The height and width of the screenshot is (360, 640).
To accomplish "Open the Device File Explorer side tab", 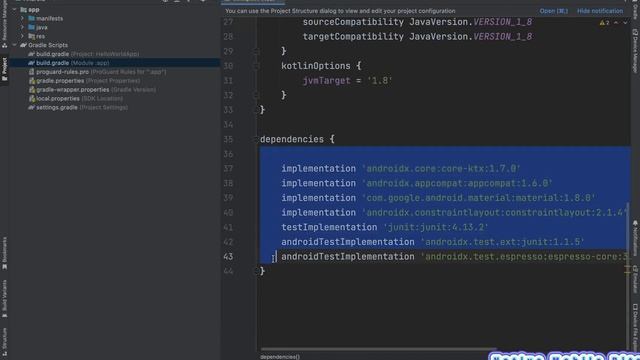I will coord(635,327).
